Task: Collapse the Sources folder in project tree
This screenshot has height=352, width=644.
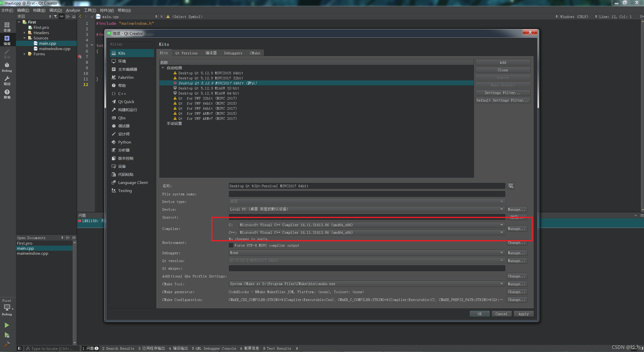Action: (25, 38)
